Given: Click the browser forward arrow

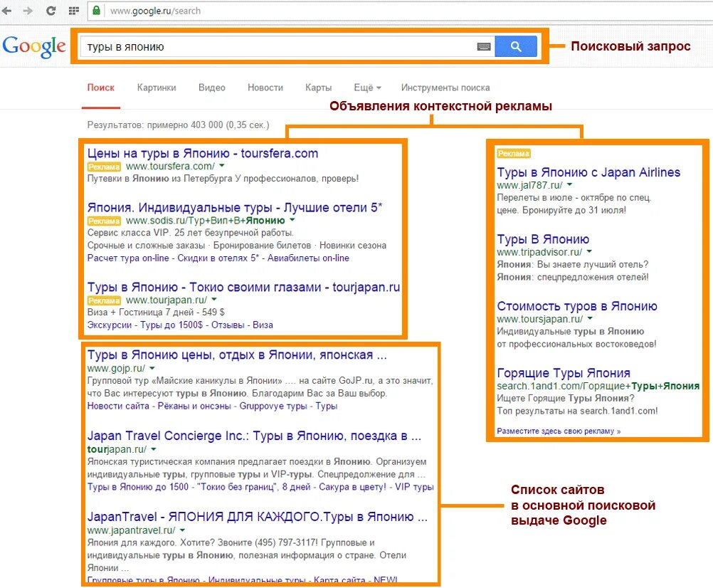Looking at the screenshot, I should point(28,11).
